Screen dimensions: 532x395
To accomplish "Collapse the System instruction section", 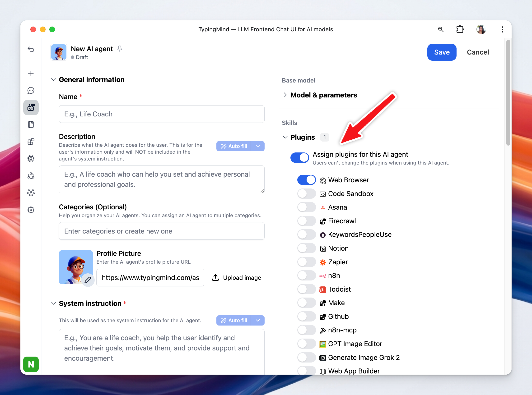I will coord(54,303).
